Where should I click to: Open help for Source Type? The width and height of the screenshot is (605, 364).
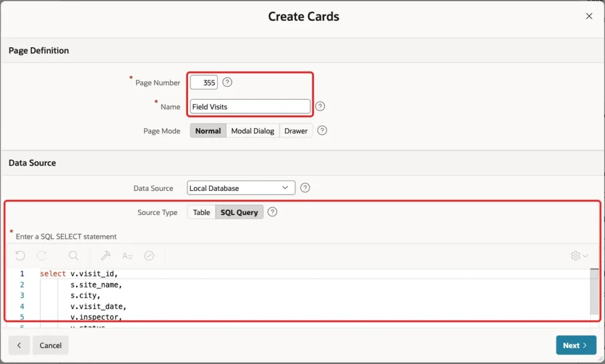(272, 212)
